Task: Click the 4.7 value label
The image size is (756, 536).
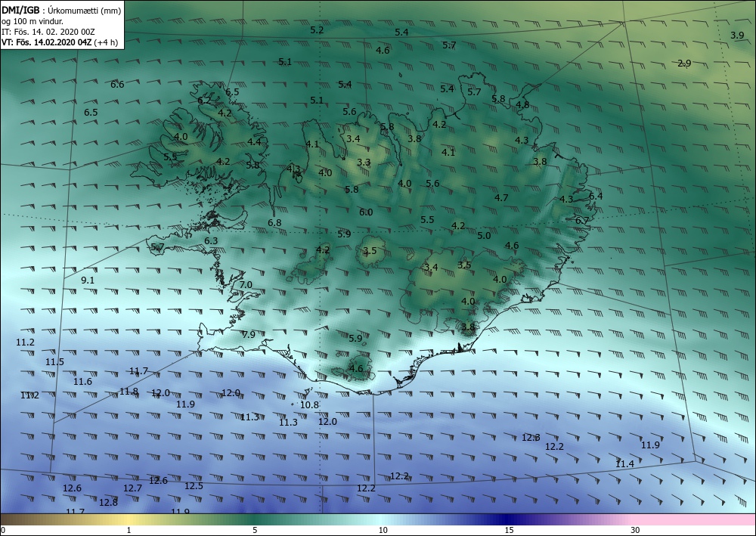Action: [501, 197]
